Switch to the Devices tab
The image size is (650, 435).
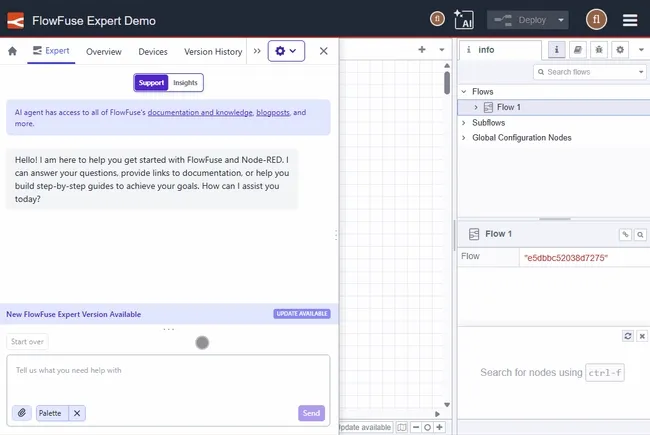pyautogui.click(x=153, y=51)
